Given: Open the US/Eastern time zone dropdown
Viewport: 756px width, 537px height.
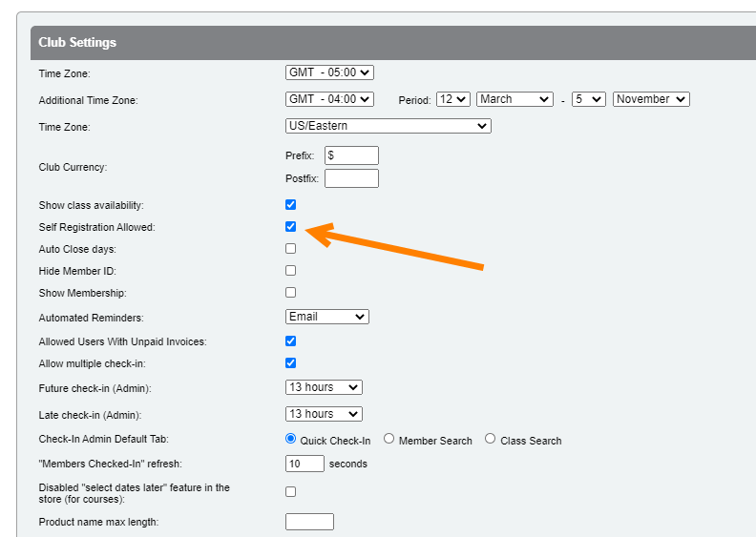Looking at the screenshot, I should [x=388, y=126].
